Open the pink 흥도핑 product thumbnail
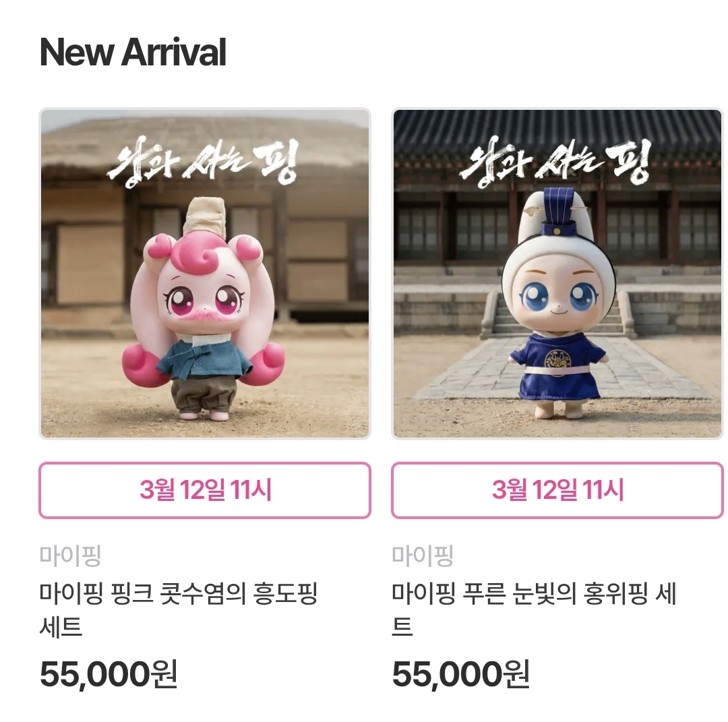The height and width of the screenshot is (722, 728). tap(205, 274)
